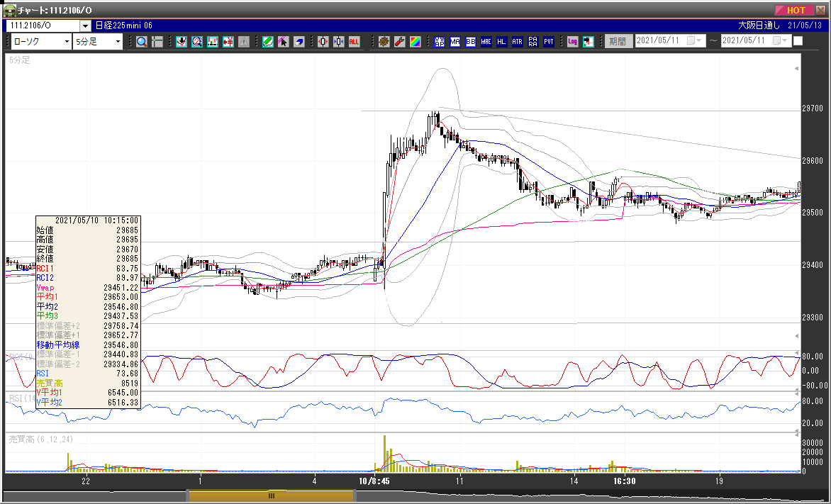The height and width of the screenshot is (504, 831).
Task: Click the two-bar chart comparison icon
Action: [x=213, y=41]
